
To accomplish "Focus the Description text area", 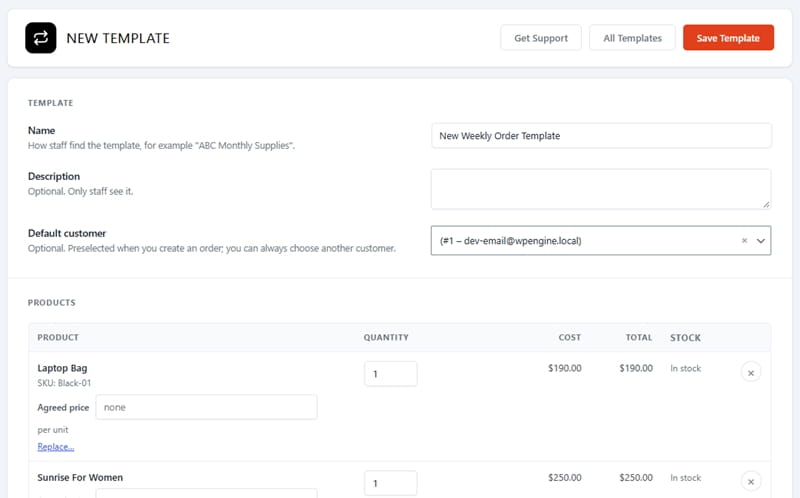I will (x=601, y=189).
